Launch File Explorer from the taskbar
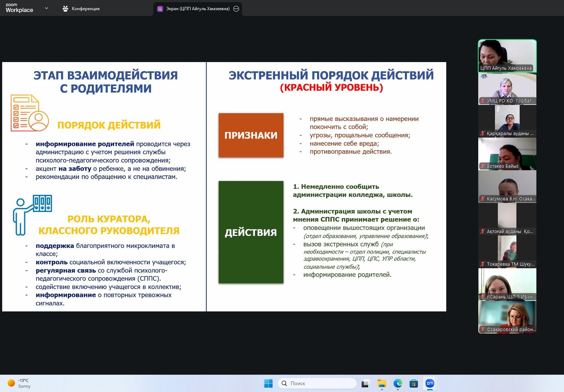 pyautogui.click(x=382, y=383)
